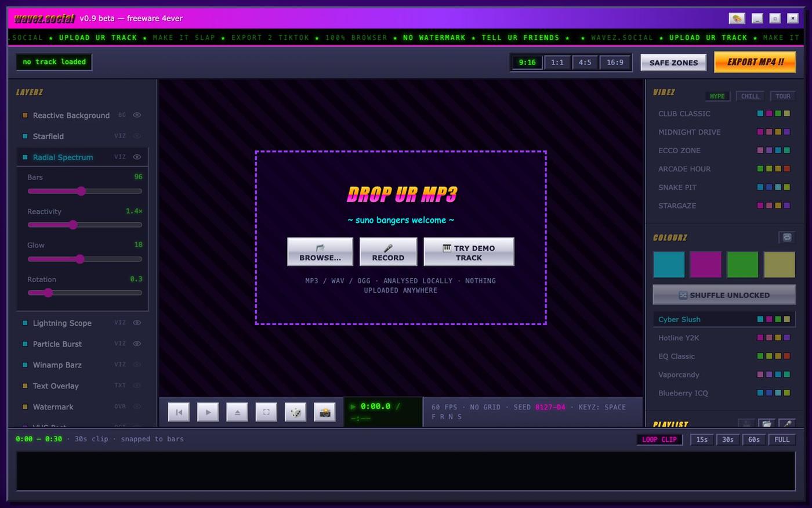Screen dimensions: 812x508
Task: Switch to the TOUR vibez tab
Action: pyautogui.click(x=783, y=96)
